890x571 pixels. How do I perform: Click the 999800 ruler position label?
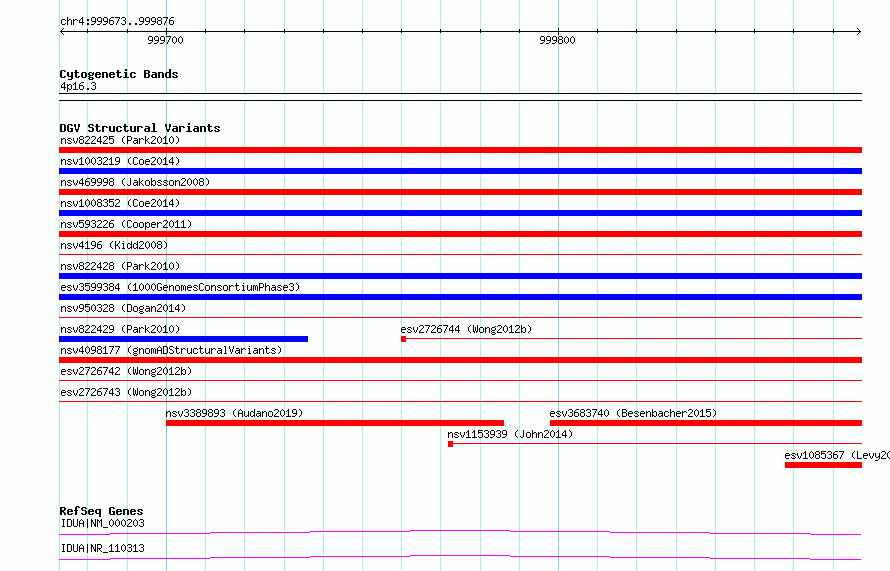[557, 40]
